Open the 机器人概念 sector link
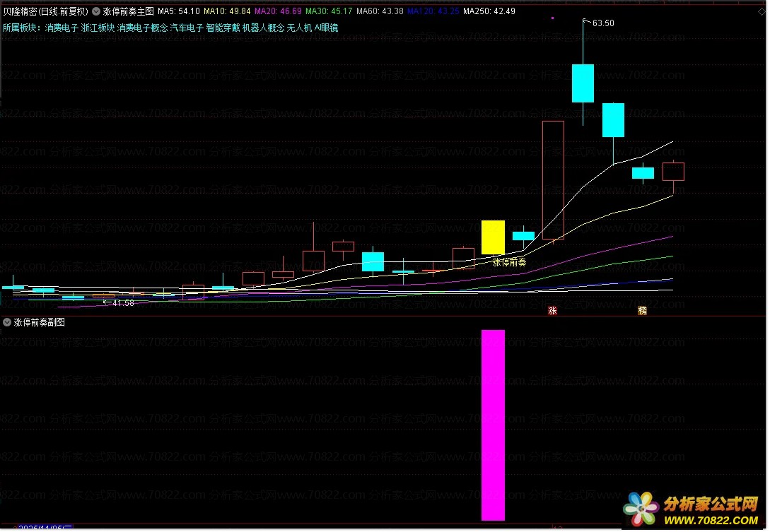Image resolution: width=770 pixels, height=532 pixels. tap(263, 28)
